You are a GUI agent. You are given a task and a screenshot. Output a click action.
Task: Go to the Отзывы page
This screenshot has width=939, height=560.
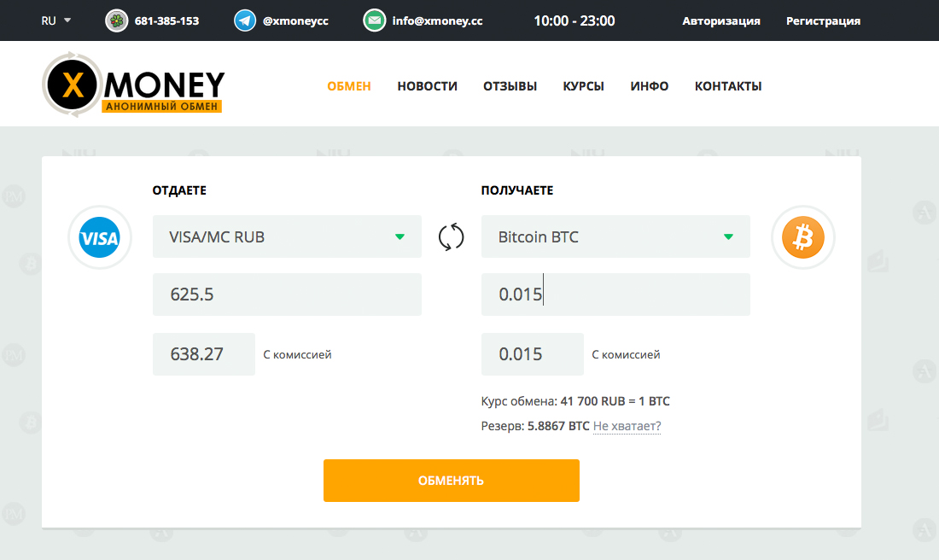510,86
